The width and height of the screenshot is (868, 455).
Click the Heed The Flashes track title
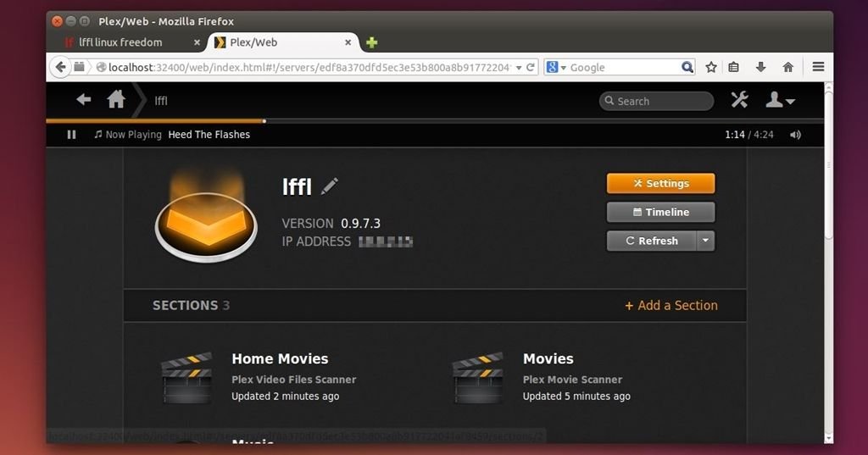(209, 135)
